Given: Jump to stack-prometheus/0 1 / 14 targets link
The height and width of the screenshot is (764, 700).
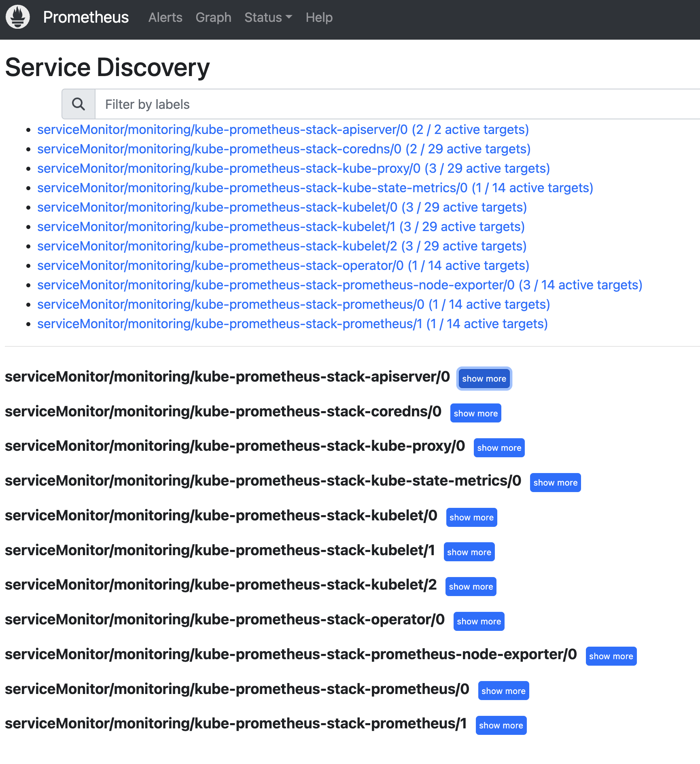Looking at the screenshot, I should coord(293,304).
